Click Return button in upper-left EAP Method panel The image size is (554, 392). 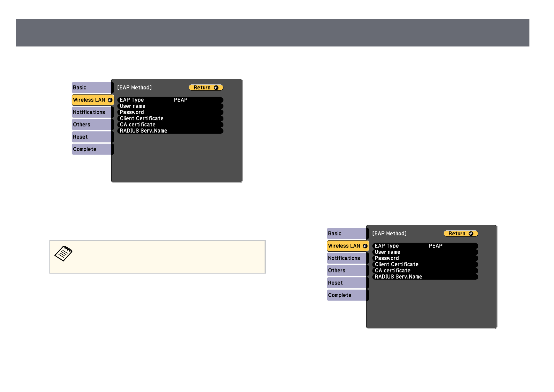[206, 88]
